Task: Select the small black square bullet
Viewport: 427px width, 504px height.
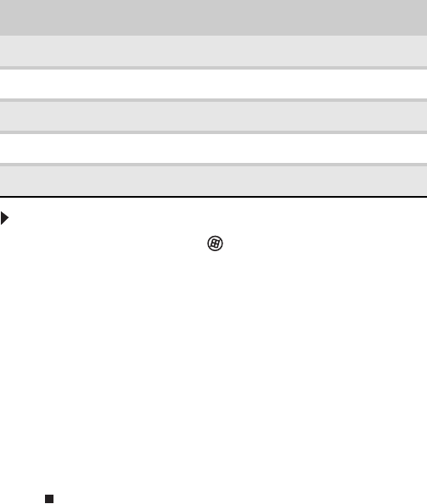Action: (49, 499)
